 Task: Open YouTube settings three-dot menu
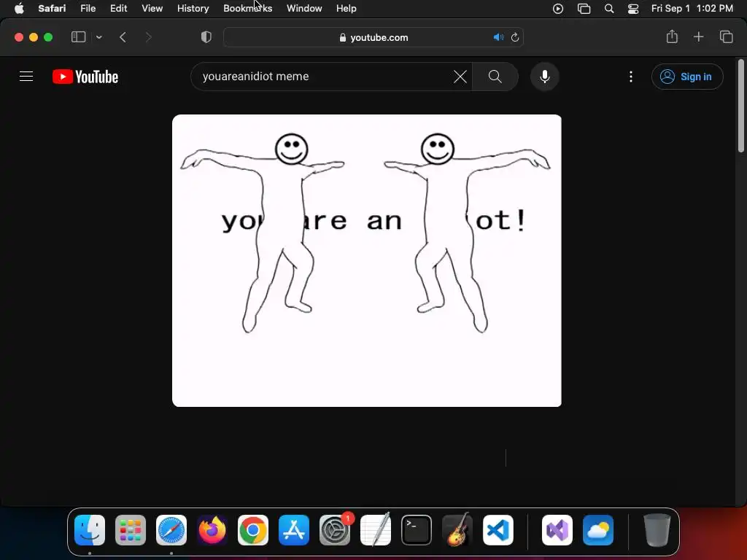coord(631,77)
